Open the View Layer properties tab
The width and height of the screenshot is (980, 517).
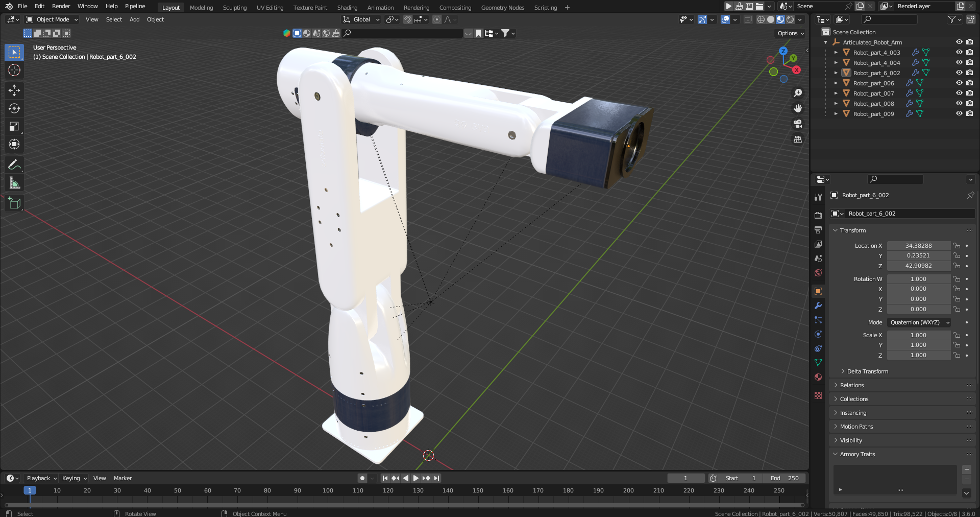818,244
